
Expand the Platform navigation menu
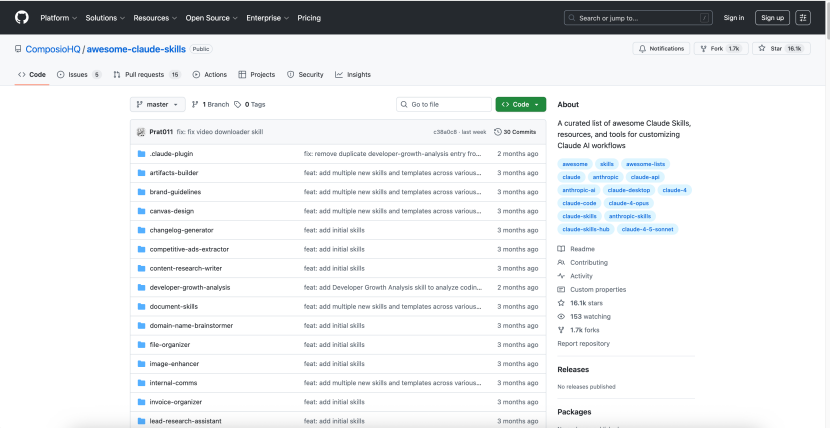[58, 17]
